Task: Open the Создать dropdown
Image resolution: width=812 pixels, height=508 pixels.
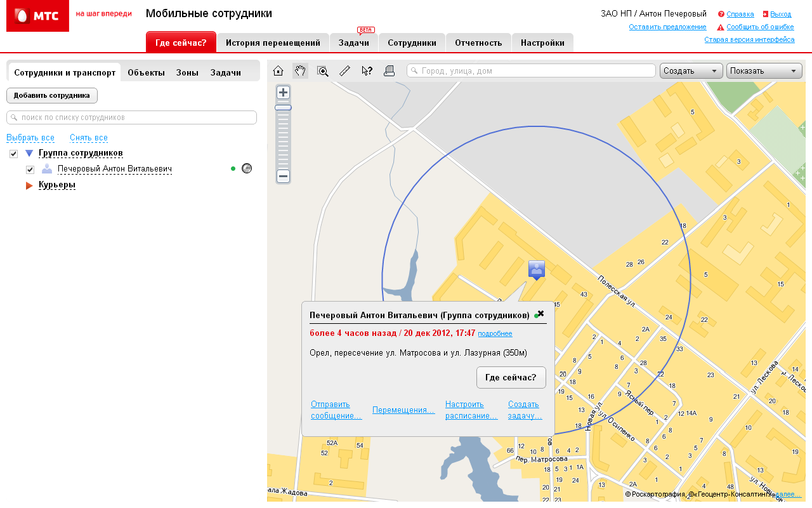Action: click(x=691, y=71)
